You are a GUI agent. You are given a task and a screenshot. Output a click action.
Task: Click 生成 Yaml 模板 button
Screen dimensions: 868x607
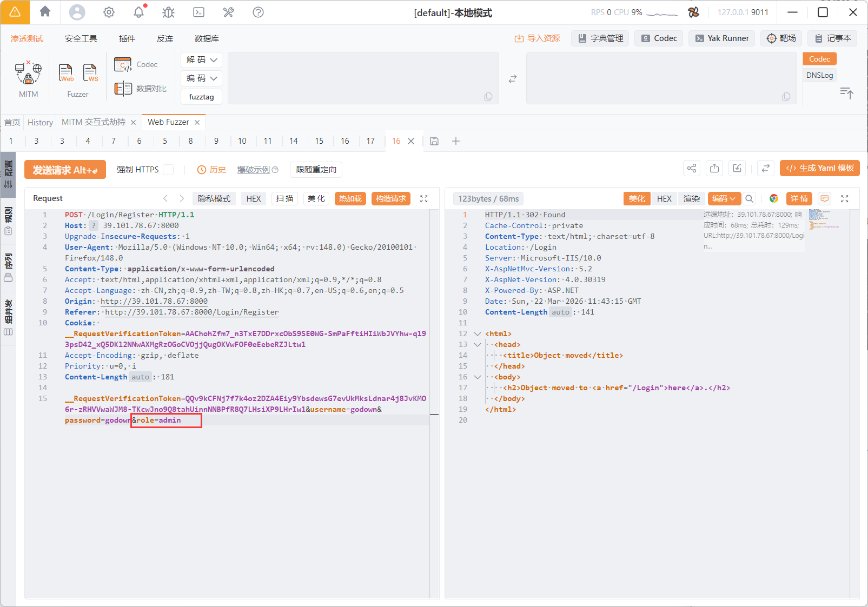click(819, 169)
